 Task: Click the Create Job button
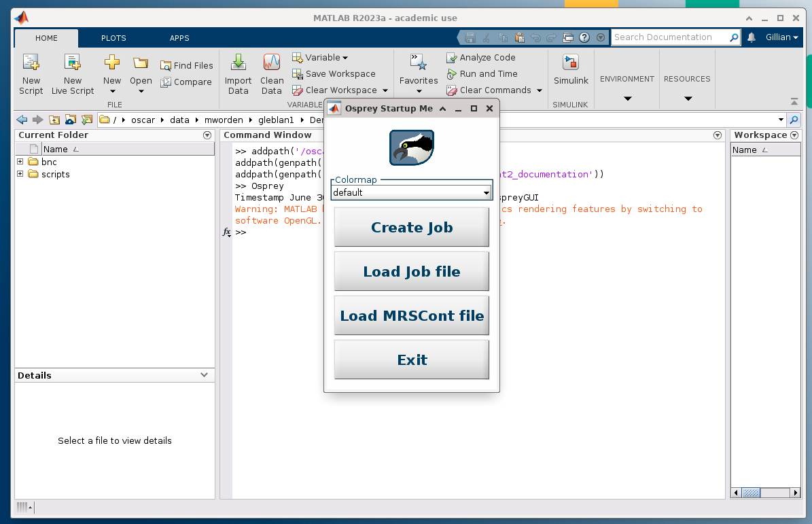[412, 227]
